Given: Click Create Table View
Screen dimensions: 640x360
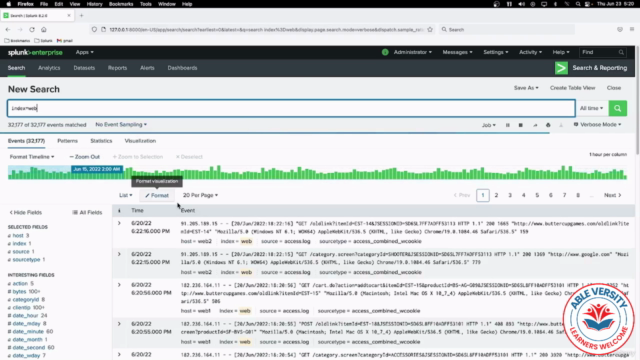Looking at the screenshot, I should coord(572,88).
